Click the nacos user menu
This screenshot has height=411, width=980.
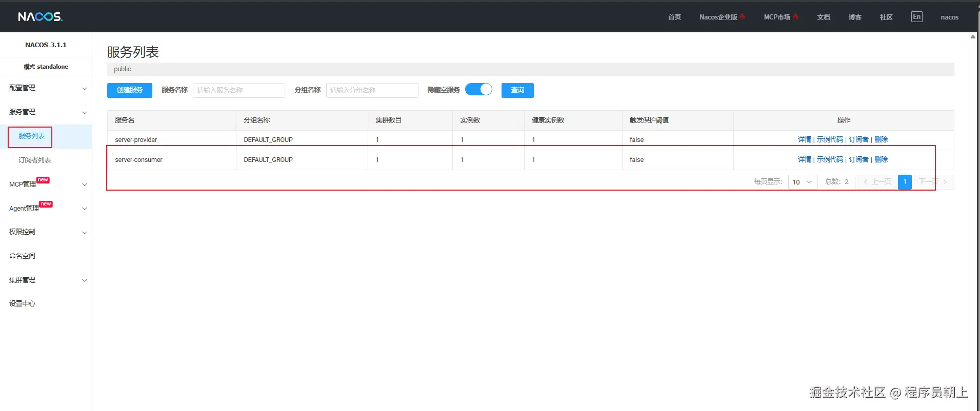click(x=949, y=17)
